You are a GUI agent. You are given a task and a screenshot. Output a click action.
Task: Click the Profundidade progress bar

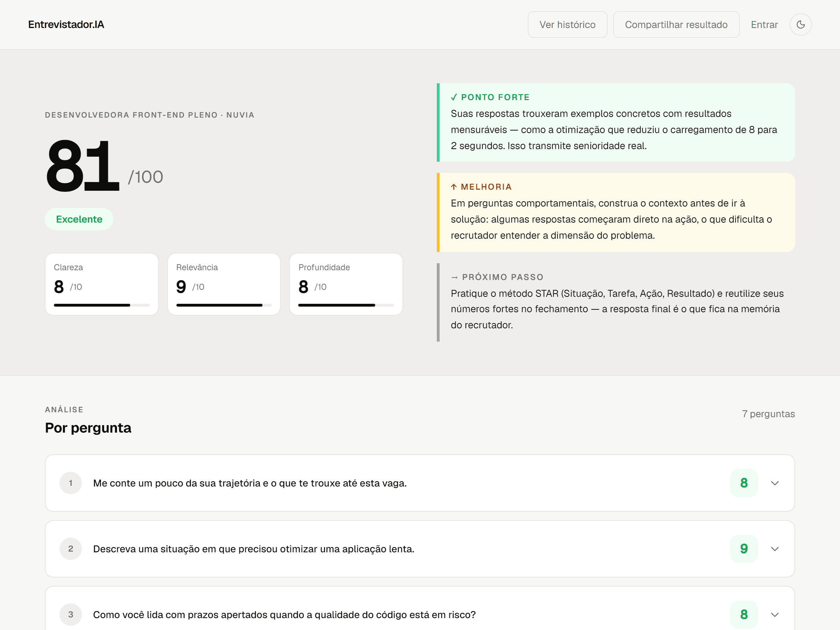pyautogui.click(x=346, y=305)
